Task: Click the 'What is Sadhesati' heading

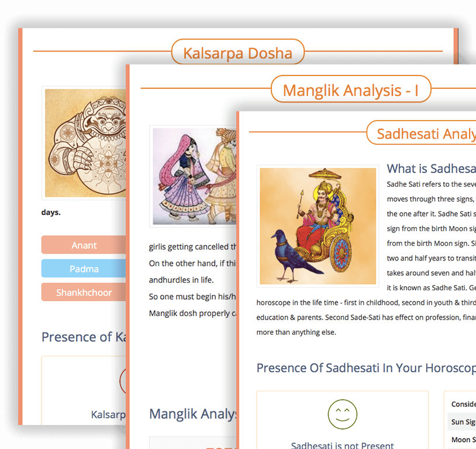Action: tap(431, 169)
